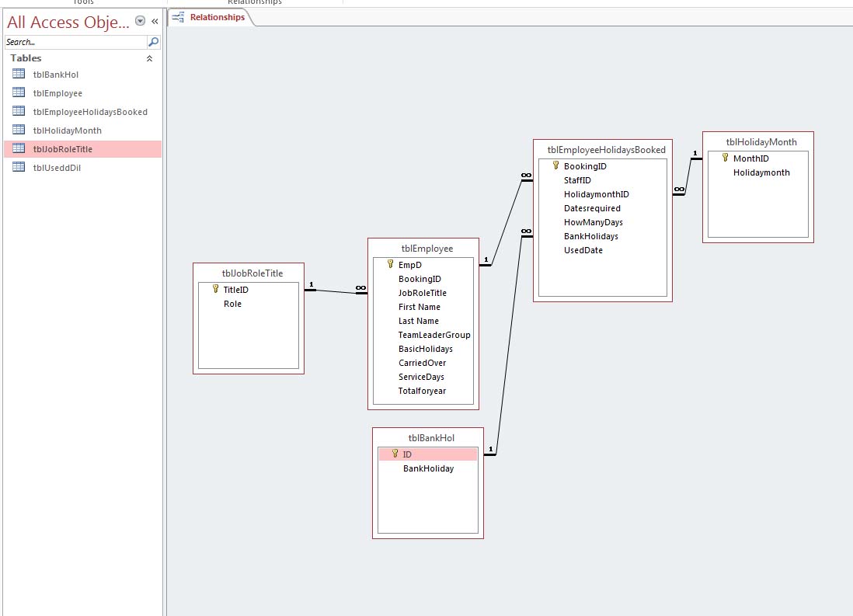853x616 pixels.
Task: Select the Role field in tblJobRoleTitle
Action: (249, 304)
